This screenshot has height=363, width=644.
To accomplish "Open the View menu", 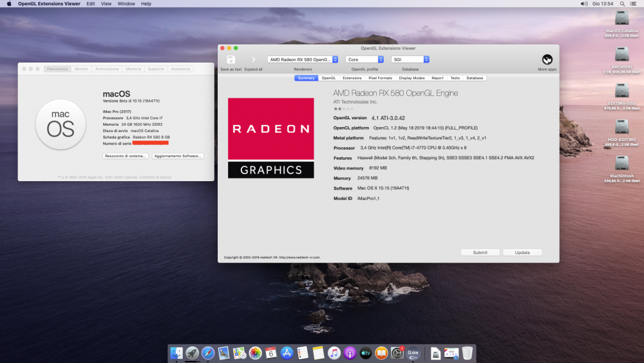I will pyautogui.click(x=106, y=4).
